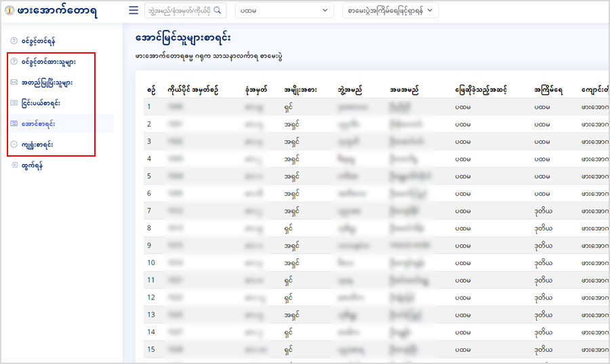
Task: Click the hamburger menu icon in top bar
Action: coord(134,11)
